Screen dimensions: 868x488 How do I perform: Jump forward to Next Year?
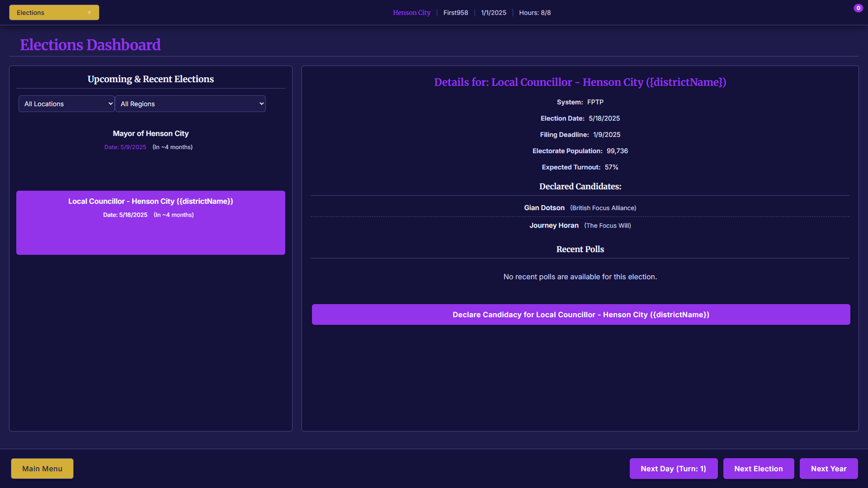[828, 469]
